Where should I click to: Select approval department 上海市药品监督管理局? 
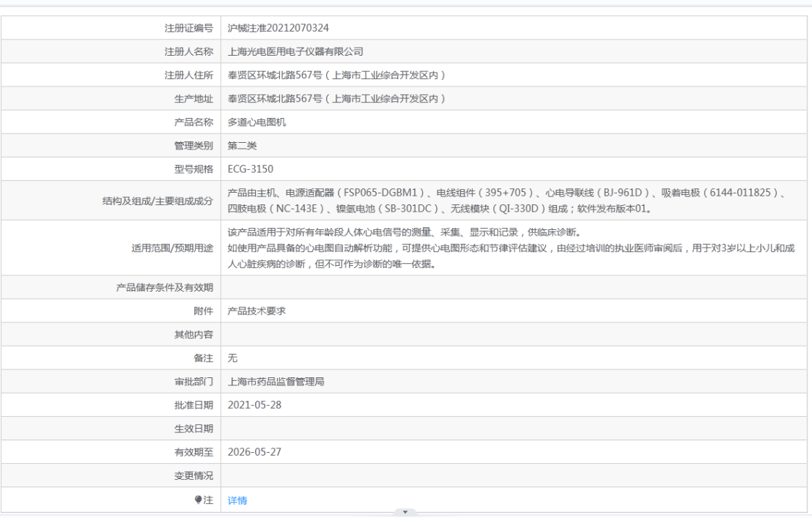(276, 382)
